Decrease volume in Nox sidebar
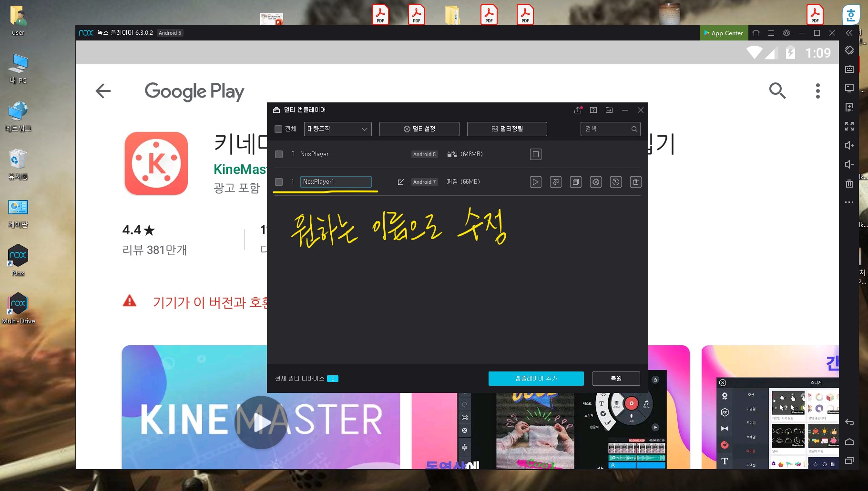This screenshot has width=868, height=491. click(849, 164)
